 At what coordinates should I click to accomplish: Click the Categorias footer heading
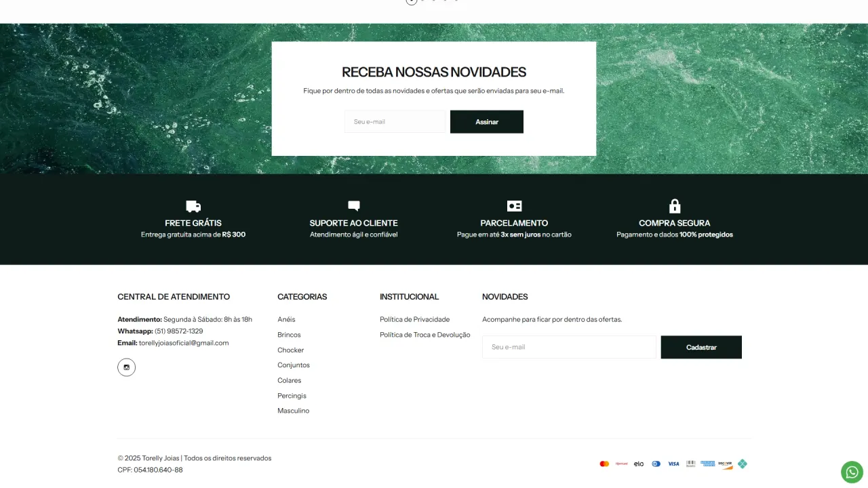[302, 297]
